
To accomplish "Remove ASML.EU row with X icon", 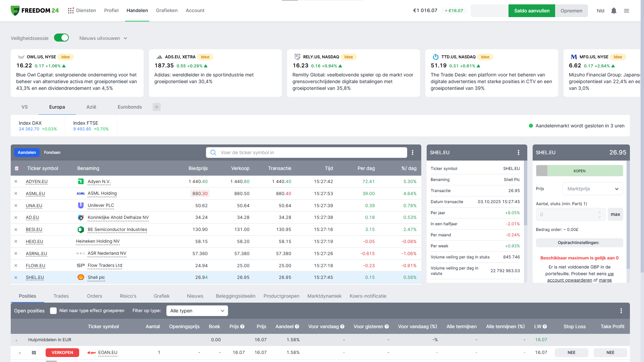I will (16, 193).
